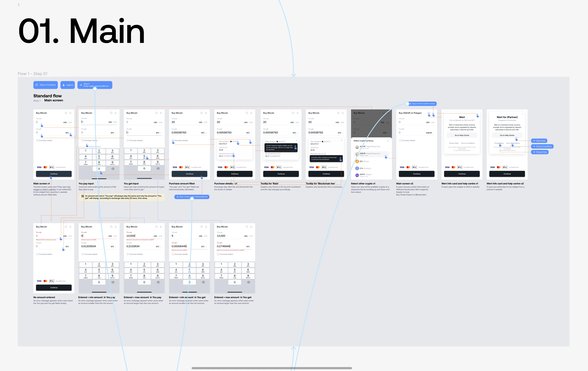Open 'Go to Help Centre'
This screenshot has height=371, width=588.
point(461,135)
